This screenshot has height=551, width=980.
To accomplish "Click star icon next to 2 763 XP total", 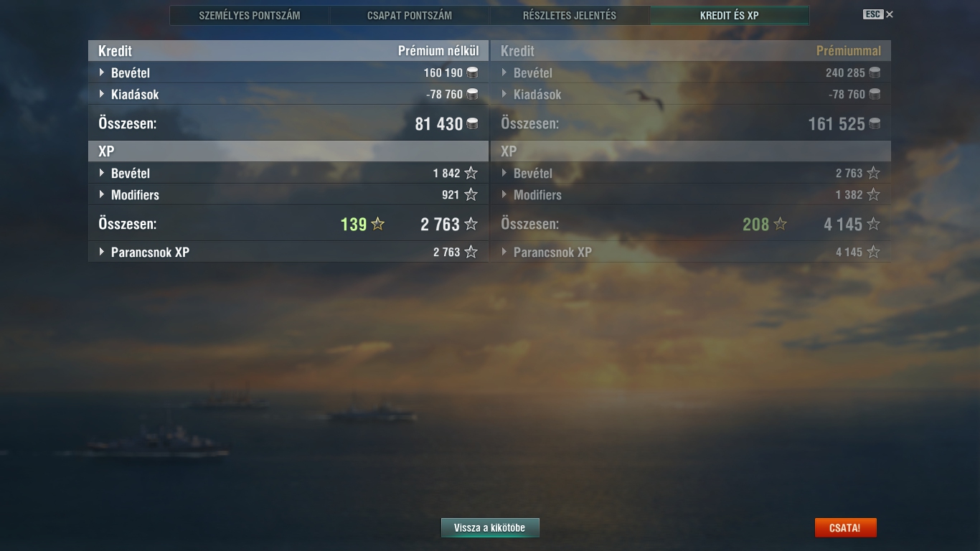I will pyautogui.click(x=471, y=224).
